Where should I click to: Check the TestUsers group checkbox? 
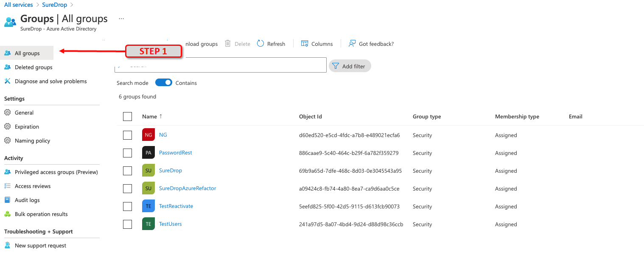pos(127,224)
